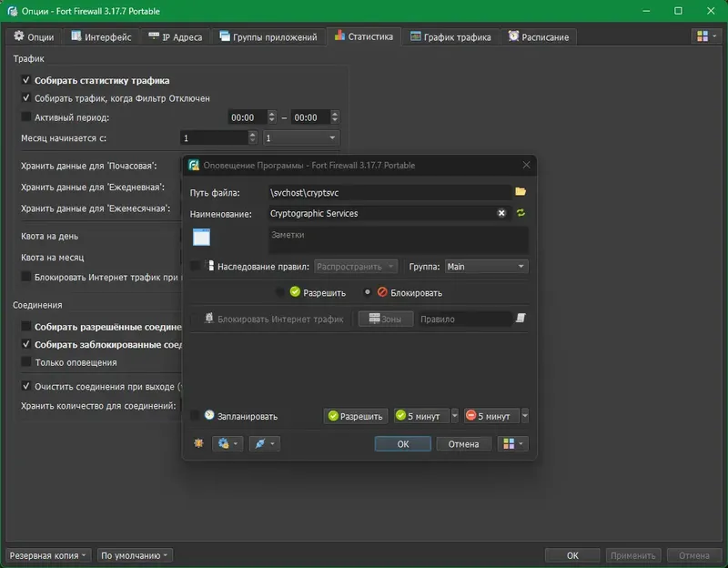Click the Разрешить button at the dialog bottom

coord(355,416)
